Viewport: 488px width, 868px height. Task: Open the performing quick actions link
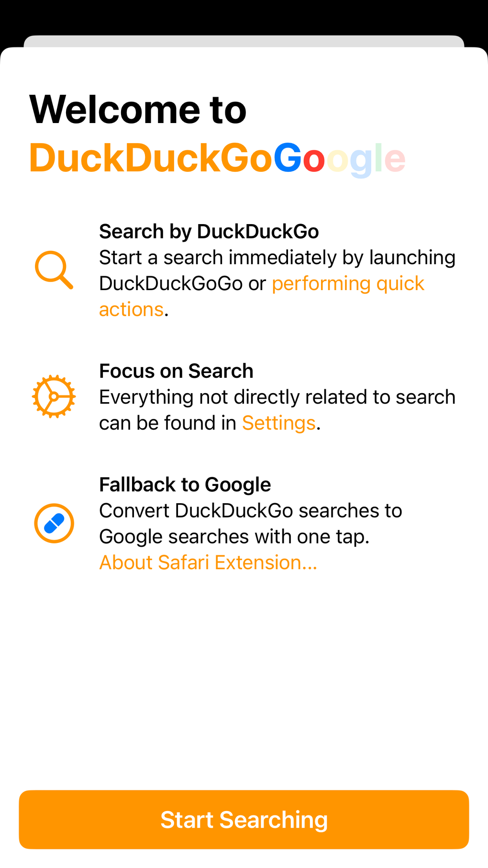[348, 283]
